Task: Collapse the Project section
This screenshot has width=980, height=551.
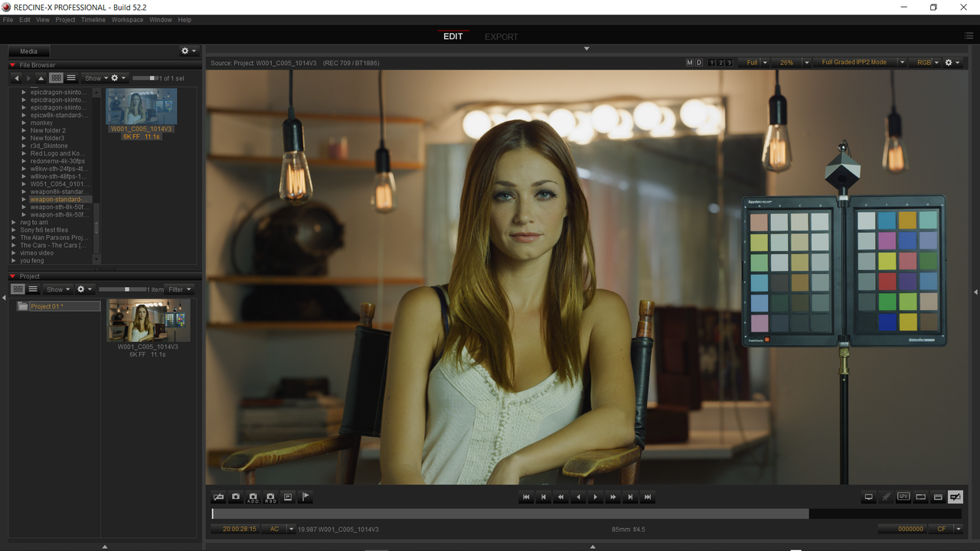Action: 12,276
